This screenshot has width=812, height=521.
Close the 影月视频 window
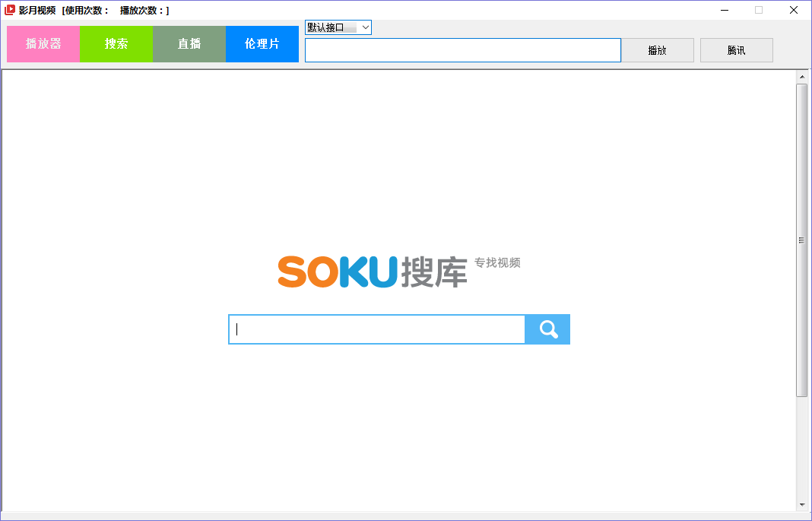793,10
